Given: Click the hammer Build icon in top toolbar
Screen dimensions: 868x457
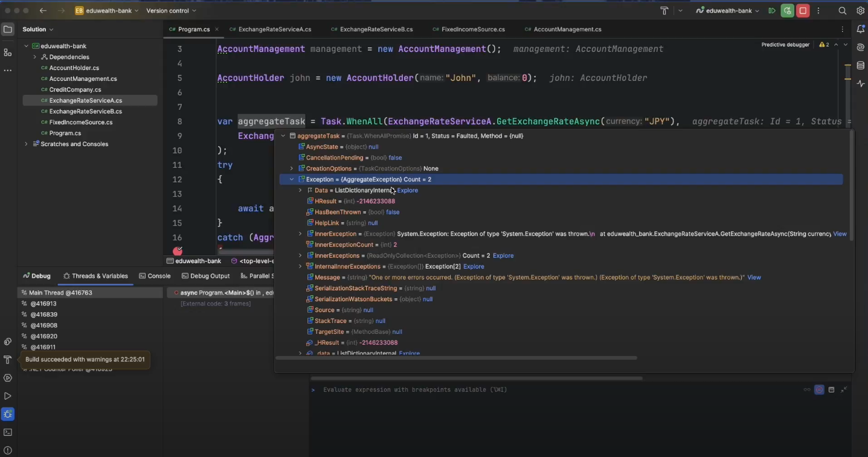Looking at the screenshot, I should [664, 11].
